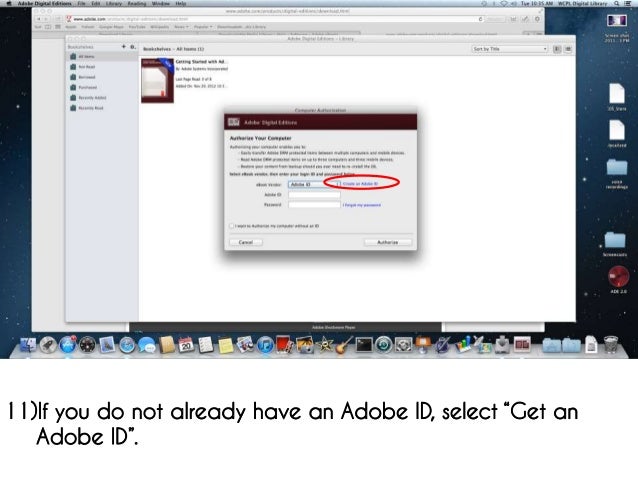
Task: Open the Trash in the Dock
Action: pos(610,345)
